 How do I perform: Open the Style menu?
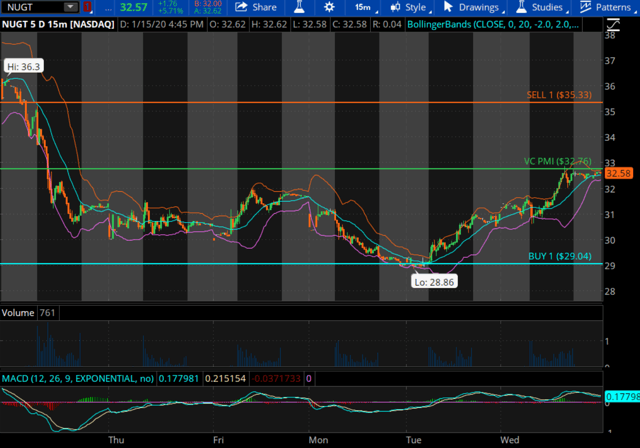[x=411, y=7]
